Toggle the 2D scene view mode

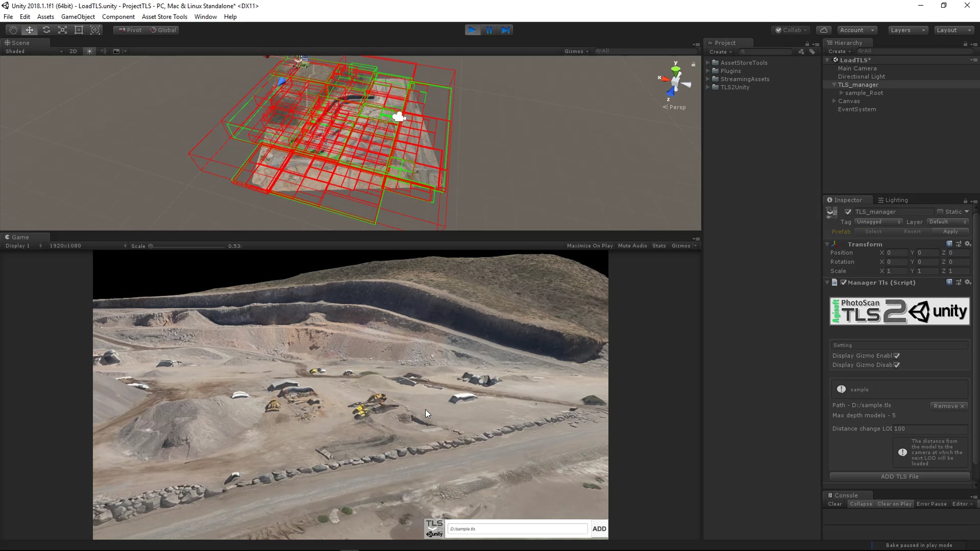coord(73,51)
